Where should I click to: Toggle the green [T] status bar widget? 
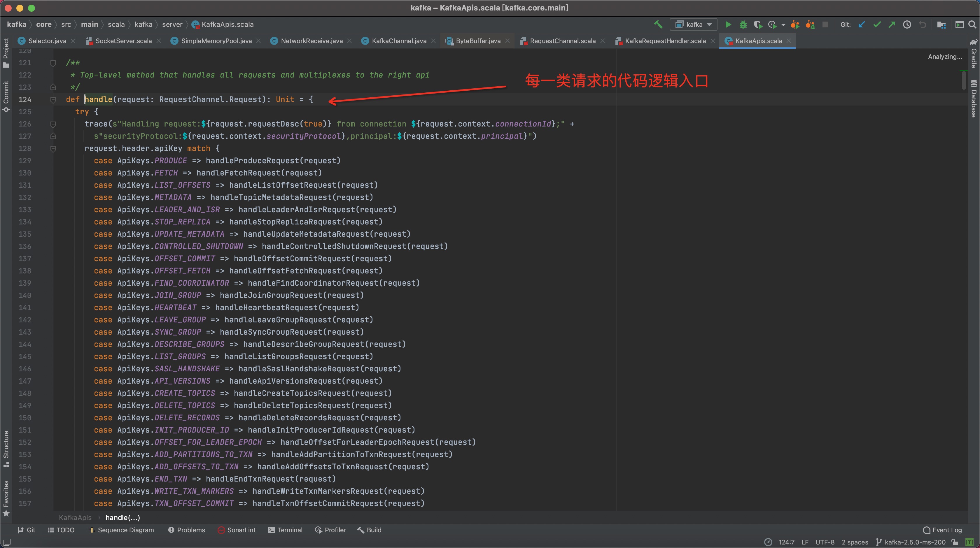[x=969, y=542]
